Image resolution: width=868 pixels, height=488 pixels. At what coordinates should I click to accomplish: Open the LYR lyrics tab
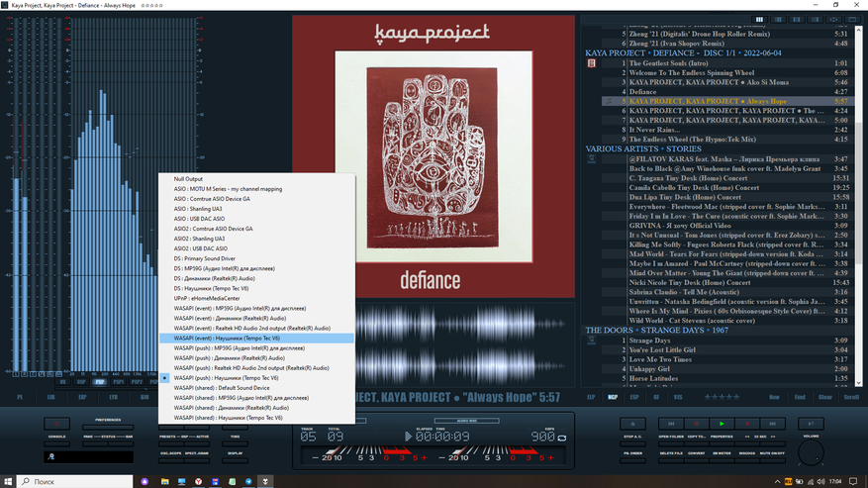click(x=114, y=397)
